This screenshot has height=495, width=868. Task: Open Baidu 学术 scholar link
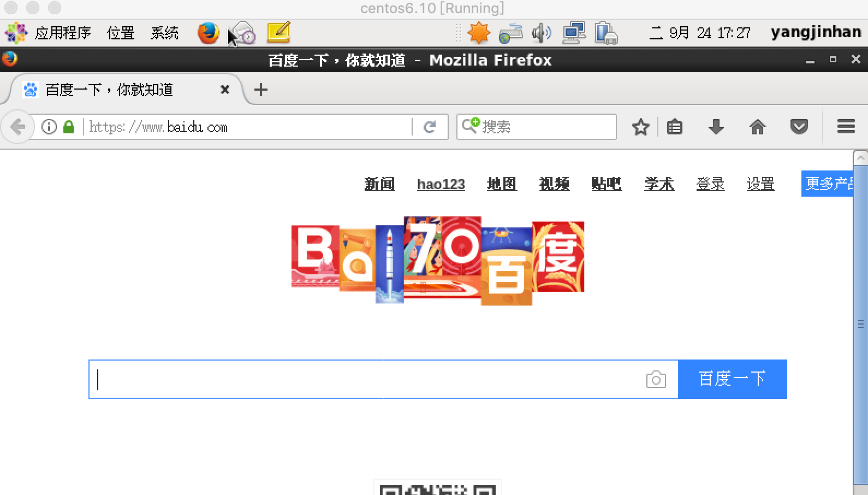[659, 184]
